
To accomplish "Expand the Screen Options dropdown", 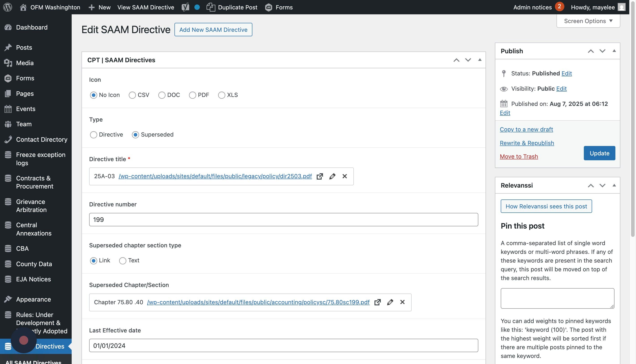I will point(588,21).
